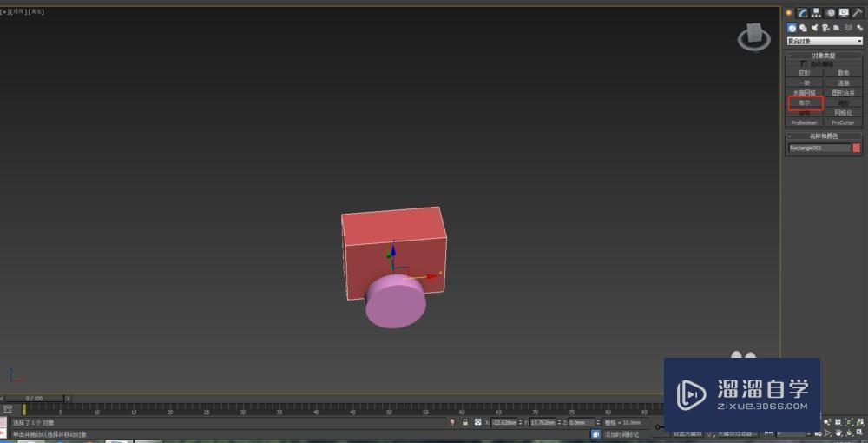Open the 真实 shading mode menu
868x443 pixels.
pyautogui.click(x=36, y=11)
